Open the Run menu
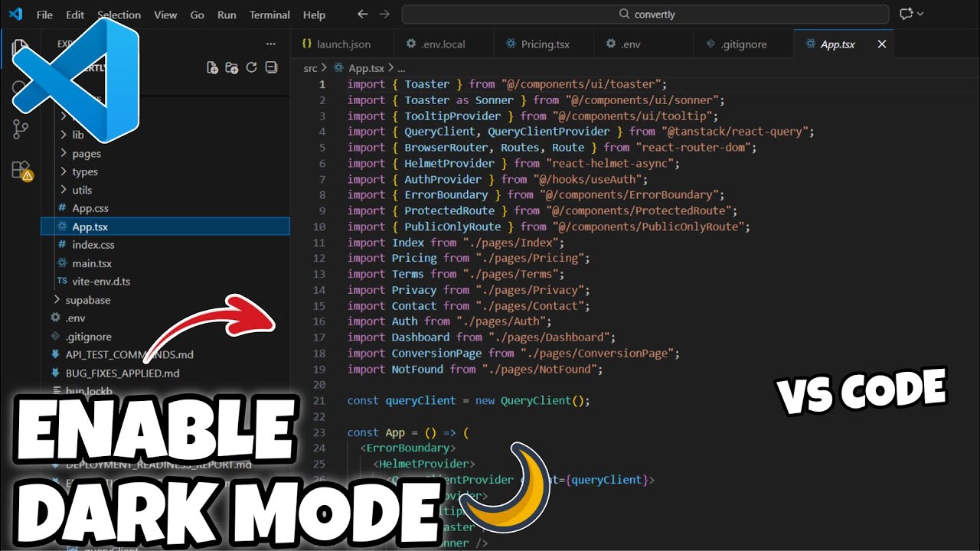The image size is (980, 551). pos(227,15)
